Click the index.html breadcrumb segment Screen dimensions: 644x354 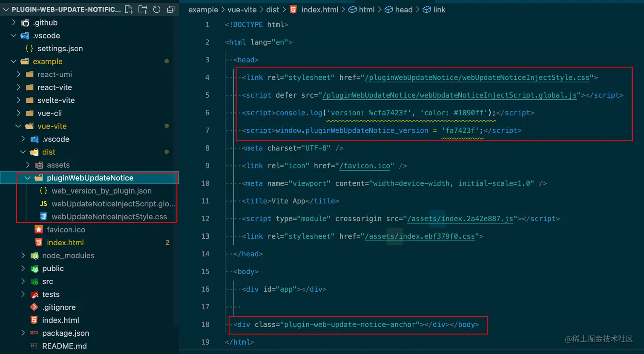click(320, 10)
